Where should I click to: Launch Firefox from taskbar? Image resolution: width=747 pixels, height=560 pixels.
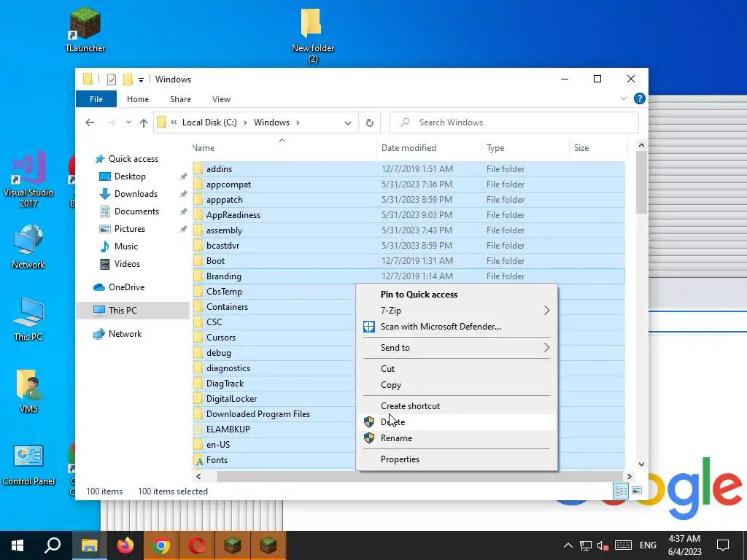[x=125, y=545]
